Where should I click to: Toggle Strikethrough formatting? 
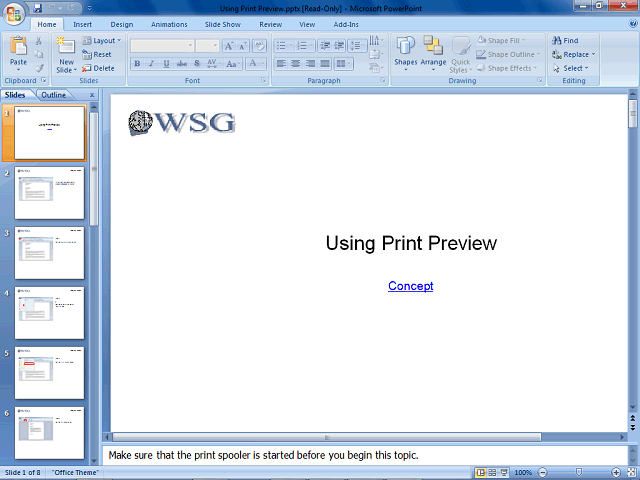182,64
